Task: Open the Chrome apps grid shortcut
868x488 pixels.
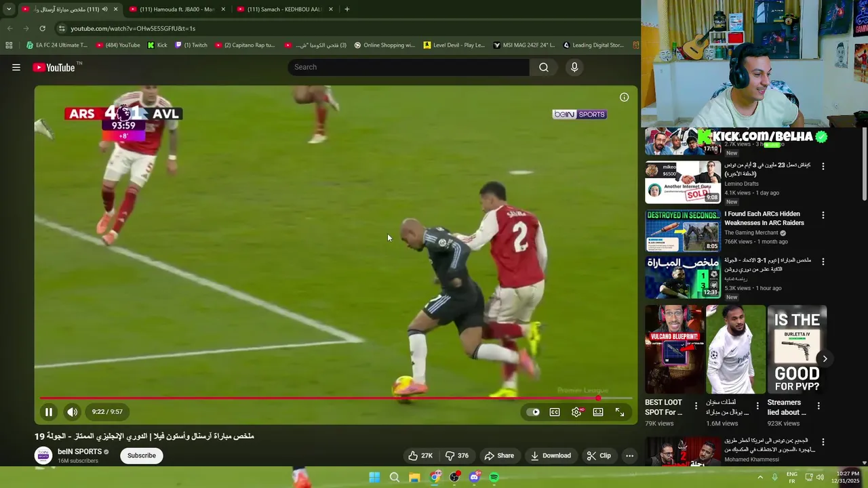Action: (x=9, y=45)
